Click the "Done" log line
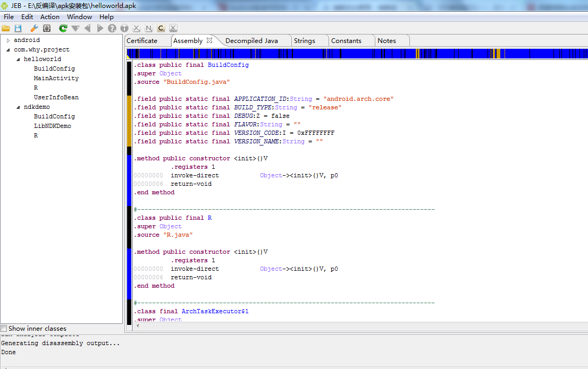588x369 pixels. (x=9, y=352)
